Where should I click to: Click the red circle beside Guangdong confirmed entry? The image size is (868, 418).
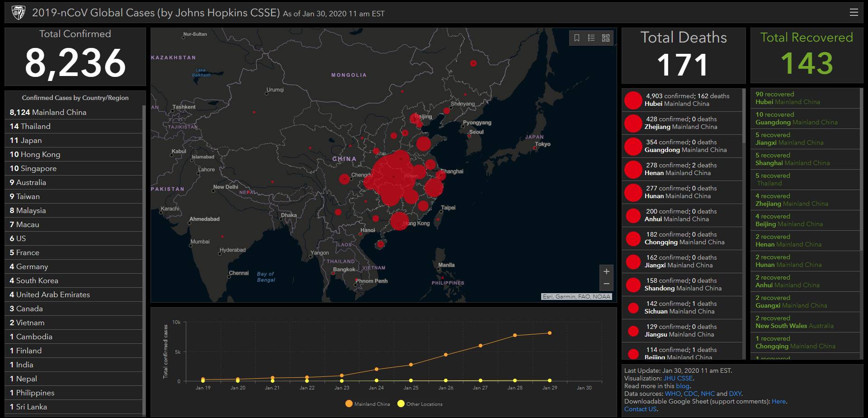[633, 146]
